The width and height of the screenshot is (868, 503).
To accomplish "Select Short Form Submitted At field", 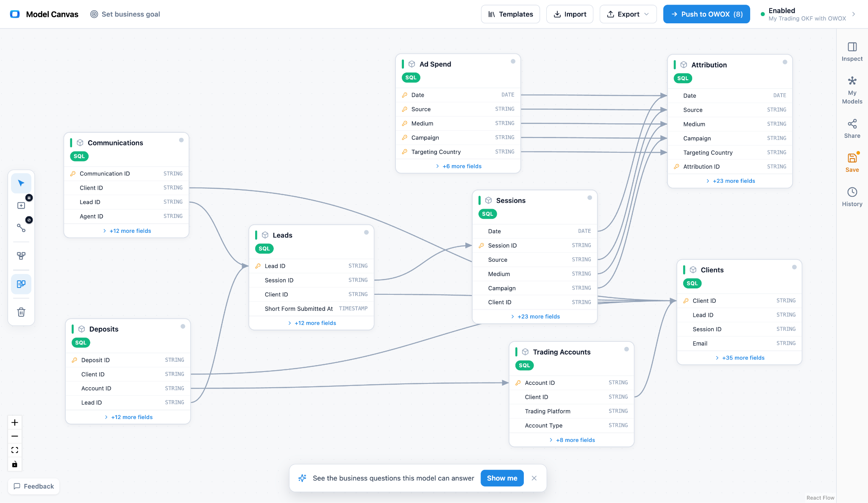I will coord(311,309).
